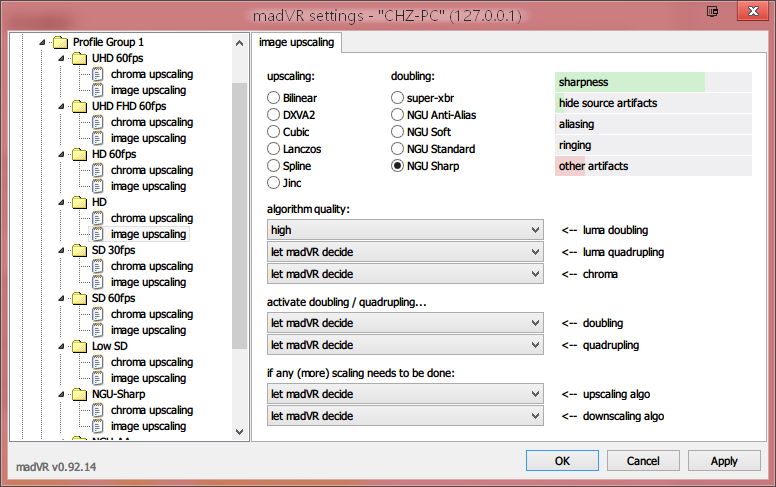Click the tree scrollbar down arrow
776x487 pixels.
coord(240,432)
